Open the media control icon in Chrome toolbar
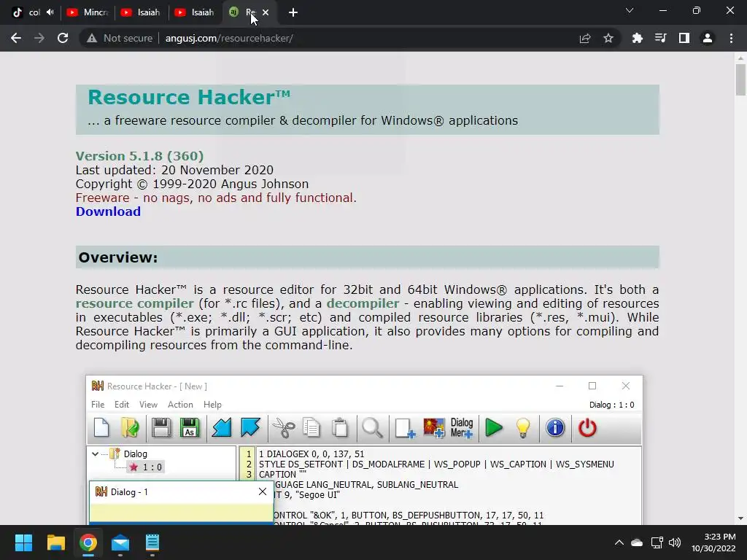747x560 pixels. [x=660, y=38]
